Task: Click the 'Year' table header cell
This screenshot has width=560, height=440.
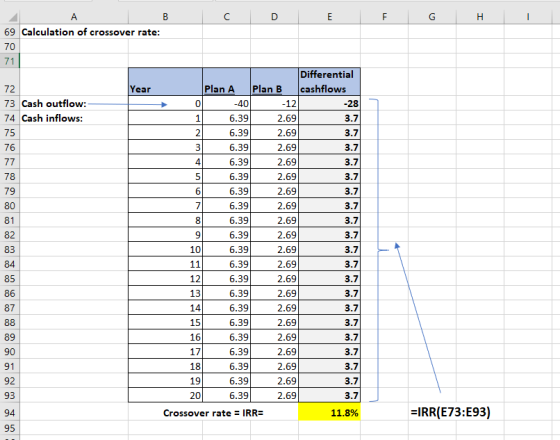Action: [x=165, y=82]
